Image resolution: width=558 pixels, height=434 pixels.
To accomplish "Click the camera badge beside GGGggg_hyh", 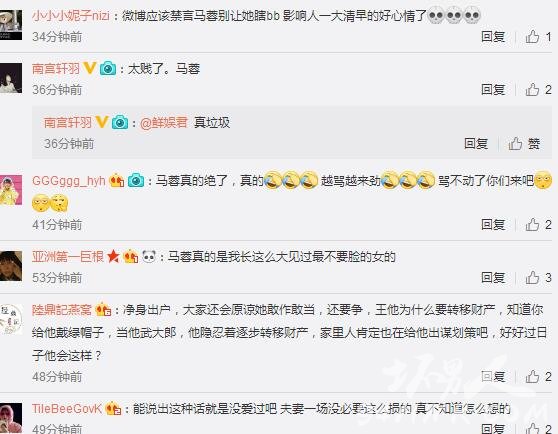I will pyautogui.click(x=136, y=181).
